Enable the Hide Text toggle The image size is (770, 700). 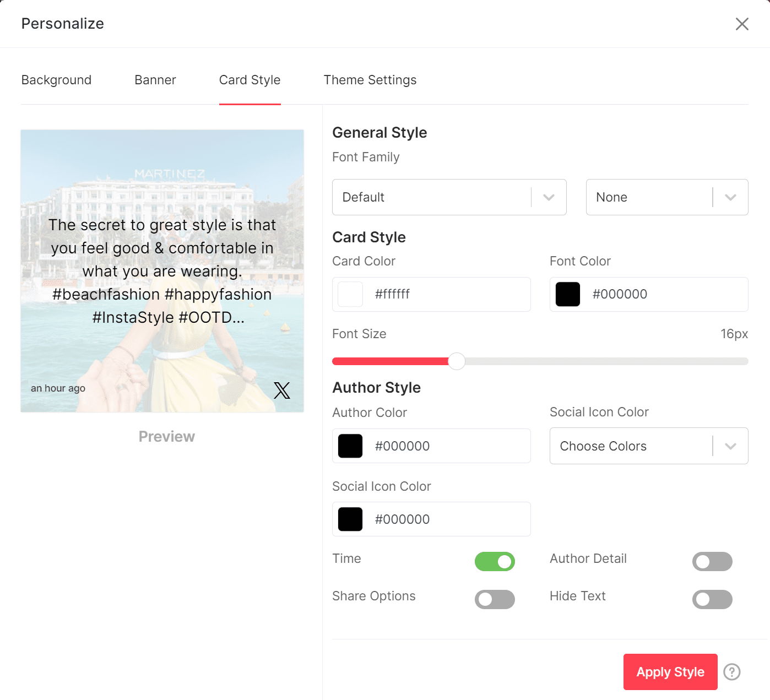[x=712, y=599]
